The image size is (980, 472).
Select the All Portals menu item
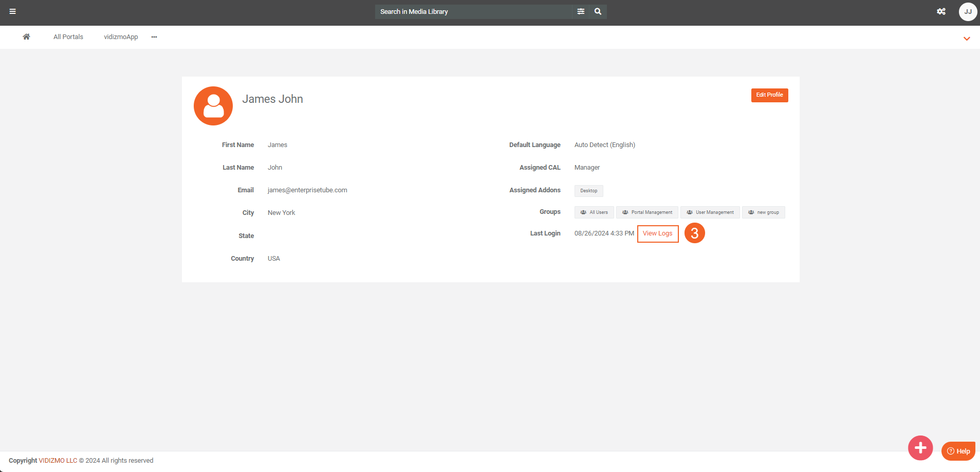point(68,37)
